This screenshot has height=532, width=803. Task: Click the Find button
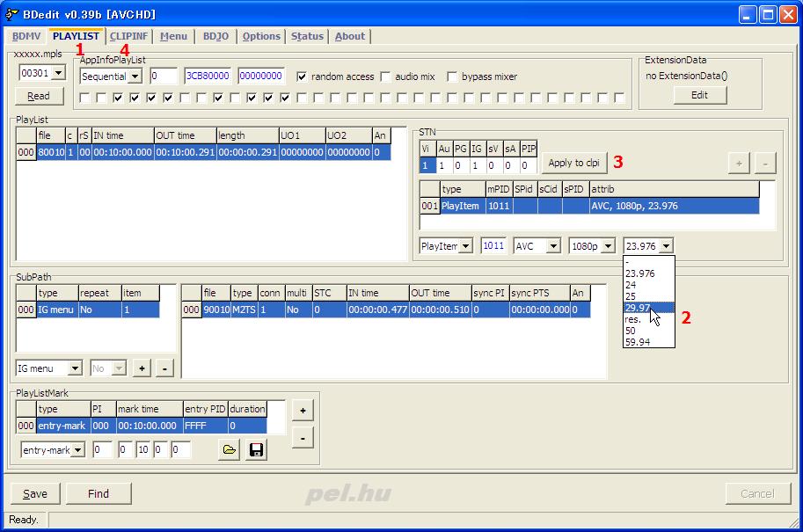(99, 493)
